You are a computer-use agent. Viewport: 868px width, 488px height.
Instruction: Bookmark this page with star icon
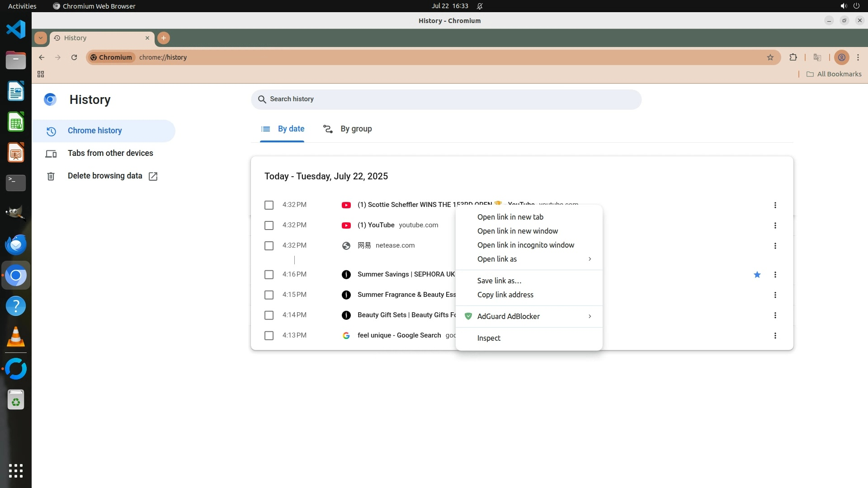770,57
